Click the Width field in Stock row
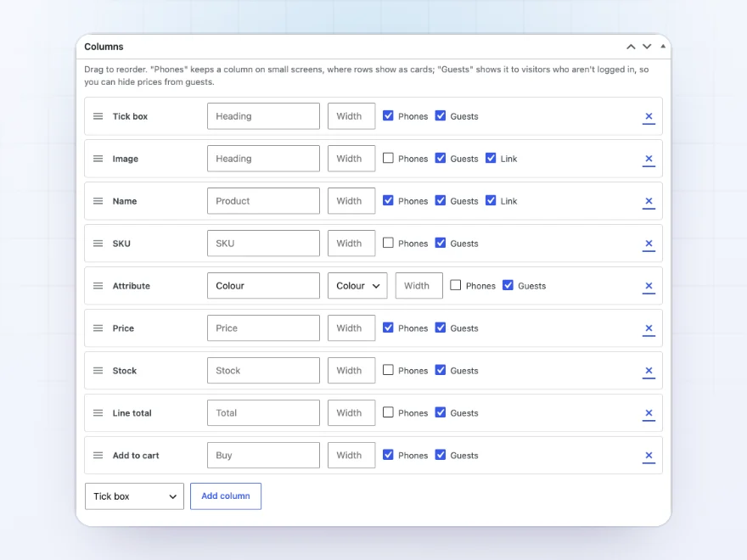747x560 pixels. click(351, 371)
